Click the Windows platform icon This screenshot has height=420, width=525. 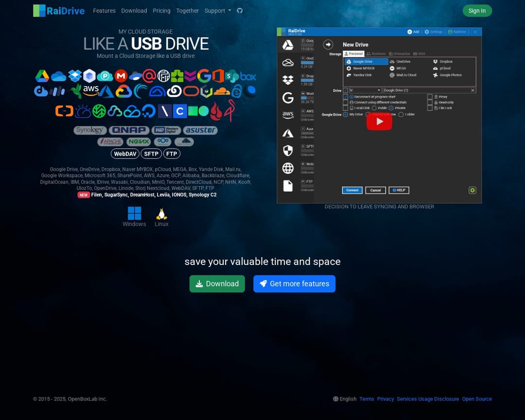134,213
